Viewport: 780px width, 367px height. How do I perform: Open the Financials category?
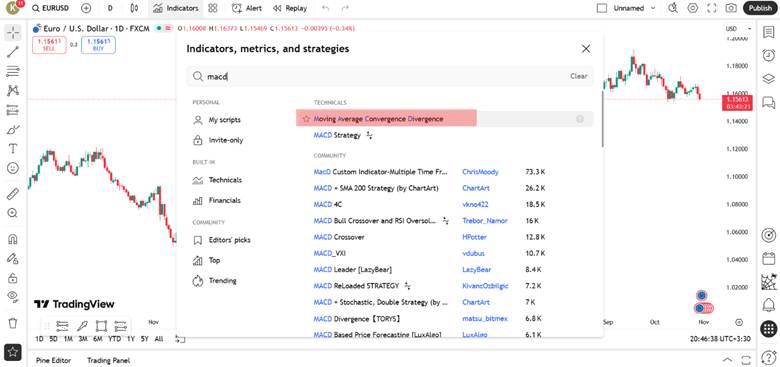pos(217,200)
